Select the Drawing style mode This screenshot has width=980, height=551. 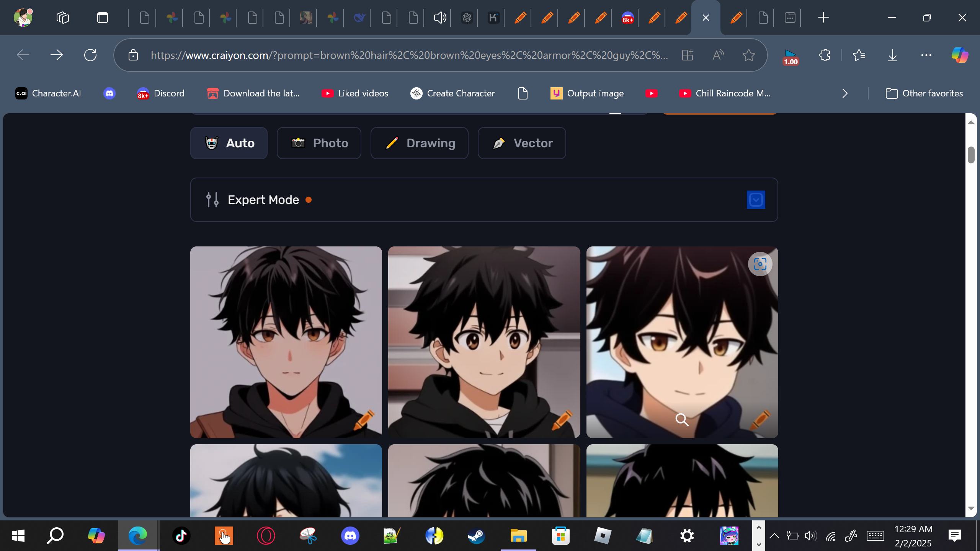tap(419, 143)
